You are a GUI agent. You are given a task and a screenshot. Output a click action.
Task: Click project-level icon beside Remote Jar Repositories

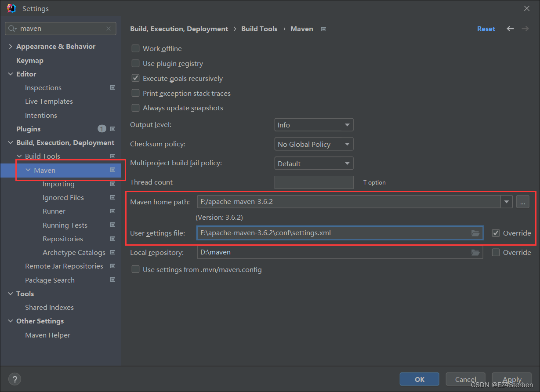point(112,266)
